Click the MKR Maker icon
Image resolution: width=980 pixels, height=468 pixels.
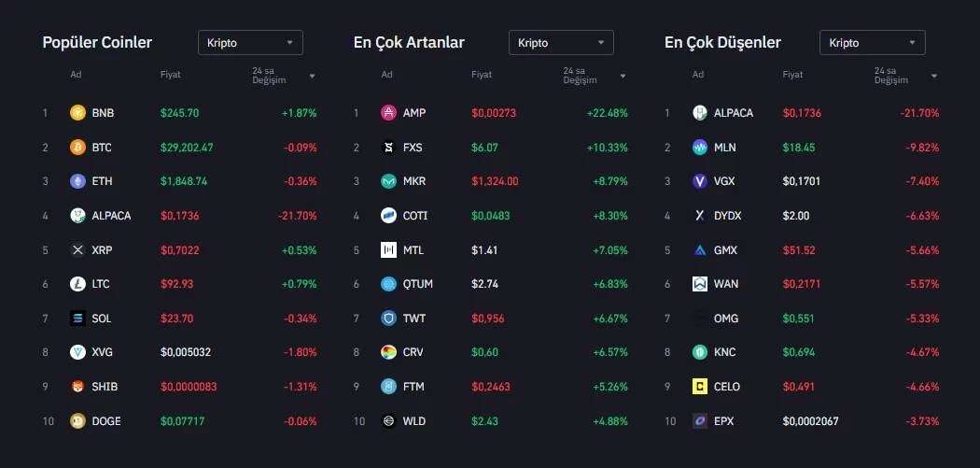[x=389, y=181]
